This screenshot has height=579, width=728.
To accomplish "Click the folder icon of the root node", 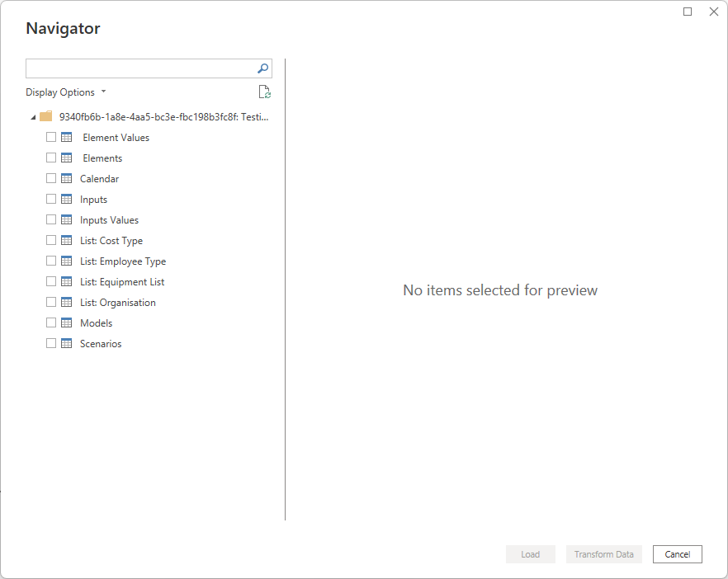I will point(46,116).
